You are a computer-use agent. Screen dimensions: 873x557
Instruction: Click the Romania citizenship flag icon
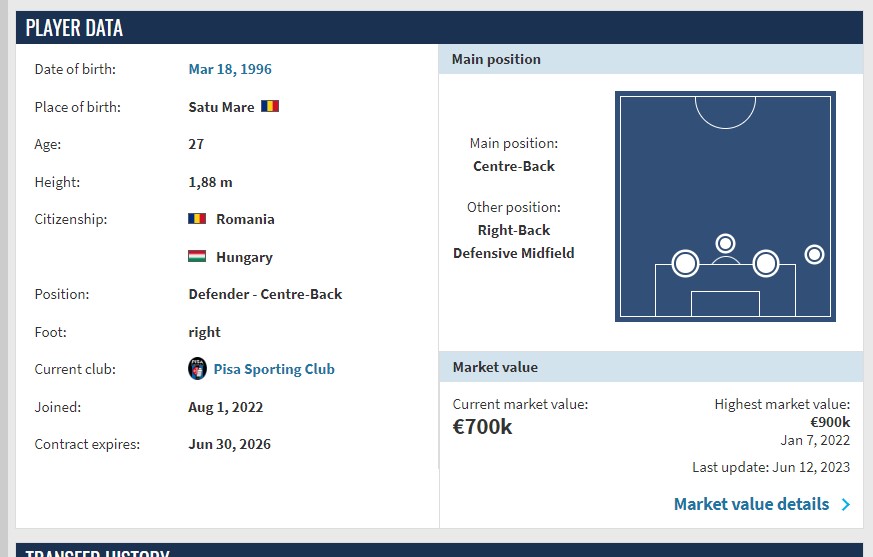tap(197, 218)
